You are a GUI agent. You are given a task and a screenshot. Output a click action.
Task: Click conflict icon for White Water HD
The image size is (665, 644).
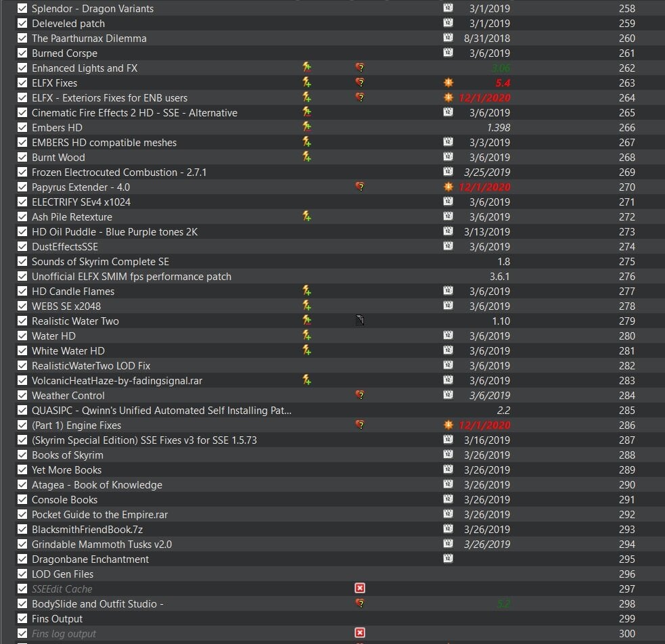(x=306, y=350)
